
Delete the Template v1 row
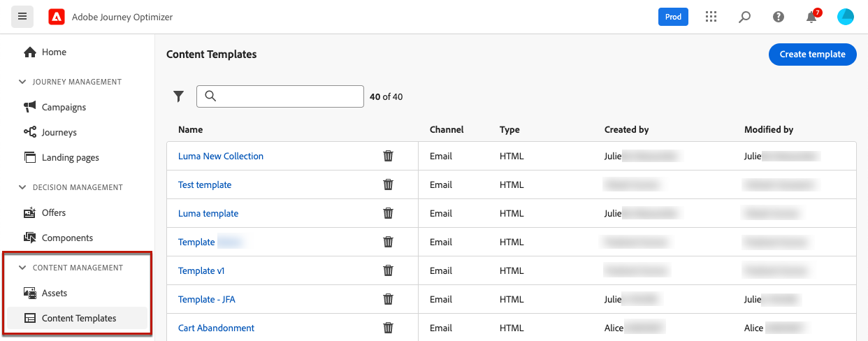tap(389, 270)
